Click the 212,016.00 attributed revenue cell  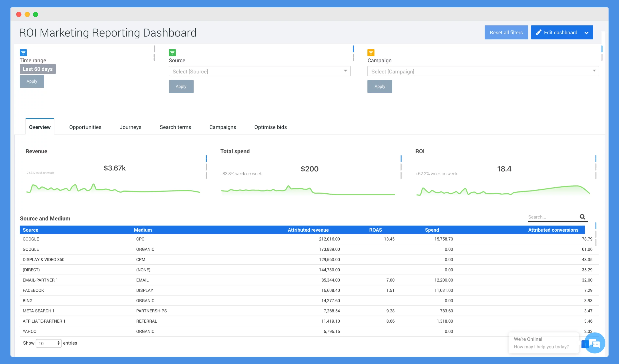pos(329,239)
